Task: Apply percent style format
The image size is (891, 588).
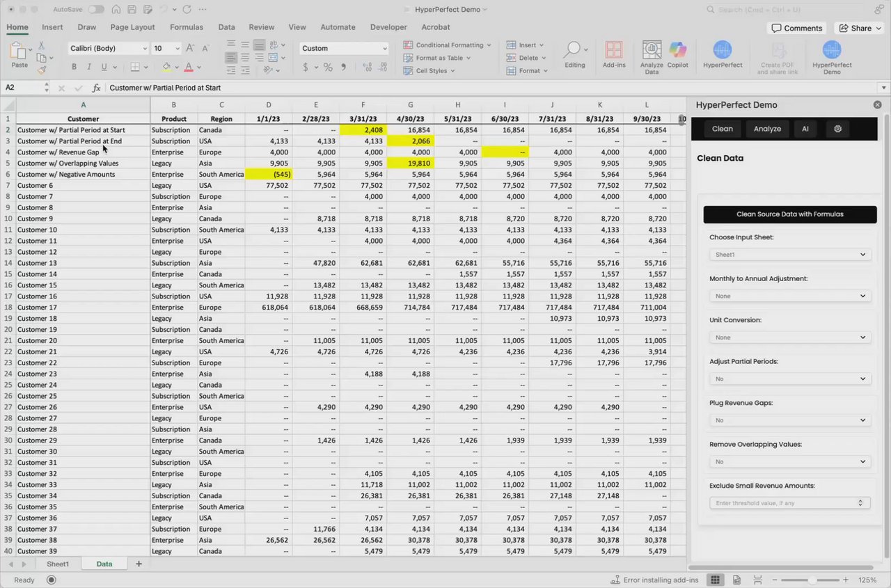Action: pyautogui.click(x=327, y=67)
